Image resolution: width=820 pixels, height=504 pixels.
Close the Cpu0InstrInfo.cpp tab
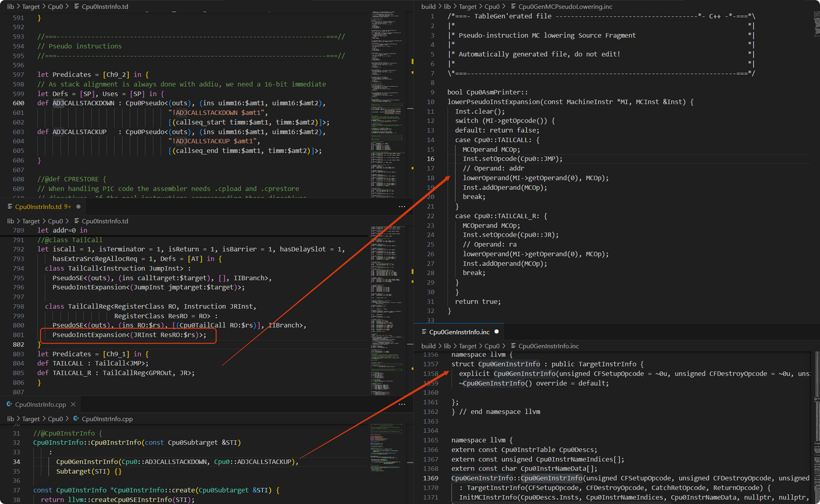pos(73,404)
